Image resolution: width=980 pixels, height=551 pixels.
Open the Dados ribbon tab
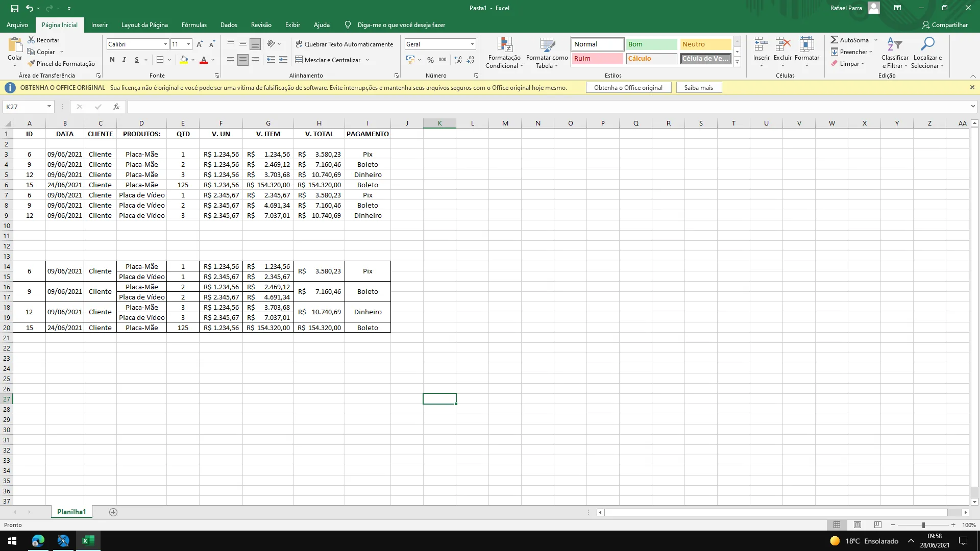(229, 25)
